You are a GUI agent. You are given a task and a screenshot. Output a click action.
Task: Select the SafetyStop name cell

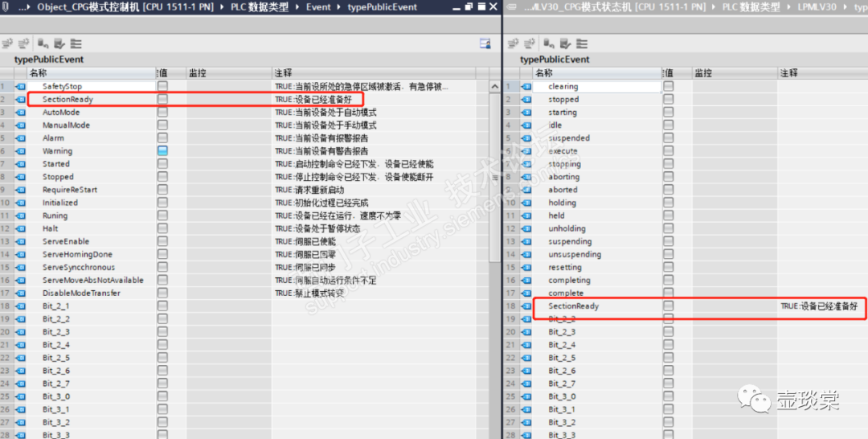pos(92,86)
